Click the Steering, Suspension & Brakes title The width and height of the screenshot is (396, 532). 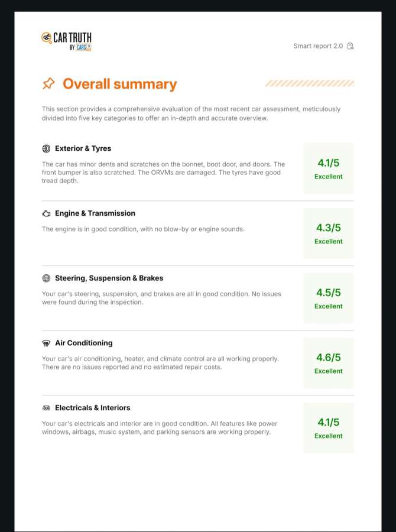click(x=109, y=278)
